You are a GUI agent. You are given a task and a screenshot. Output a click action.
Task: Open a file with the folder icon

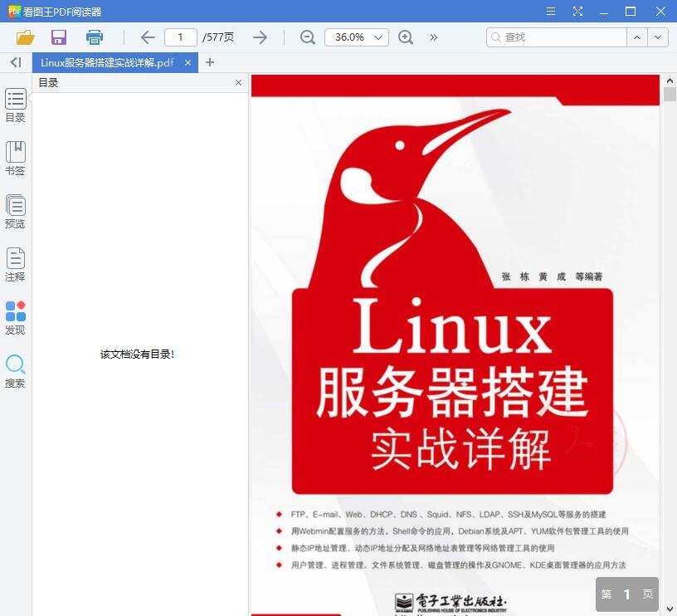pos(26,37)
